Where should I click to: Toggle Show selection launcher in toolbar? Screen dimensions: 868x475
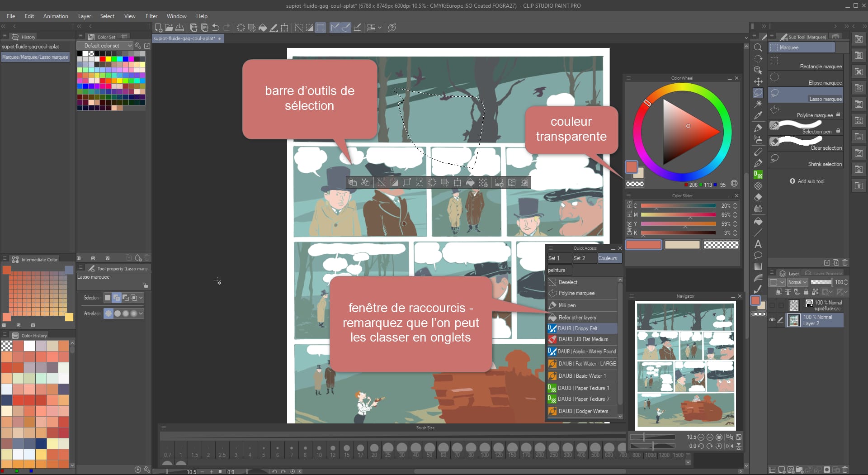(321, 28)
